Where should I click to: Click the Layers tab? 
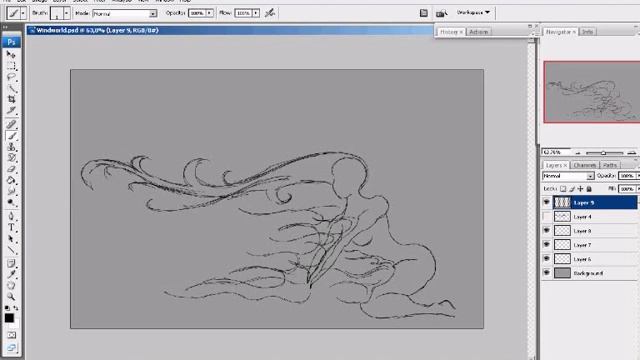click(556, 165)
